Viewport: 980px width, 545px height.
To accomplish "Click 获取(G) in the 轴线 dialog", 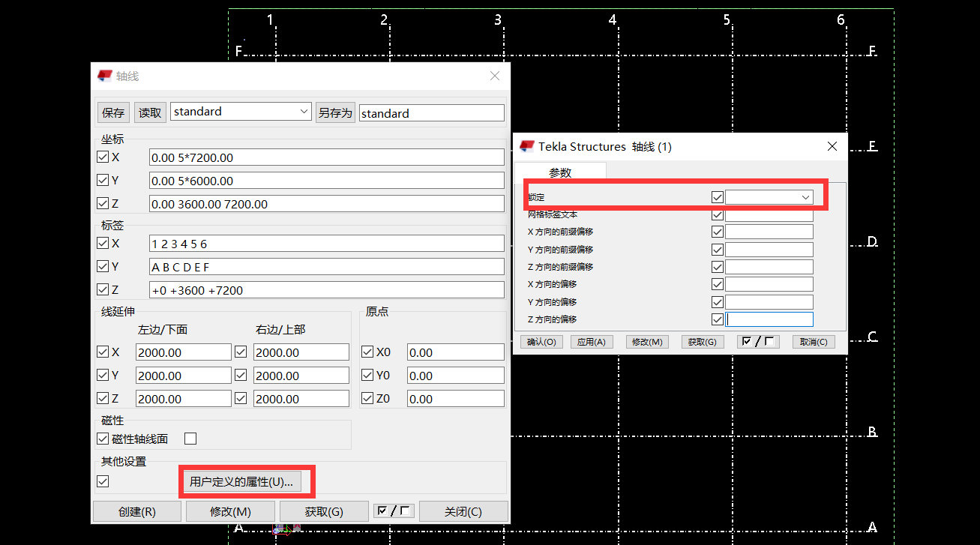I will pos(324,511).
